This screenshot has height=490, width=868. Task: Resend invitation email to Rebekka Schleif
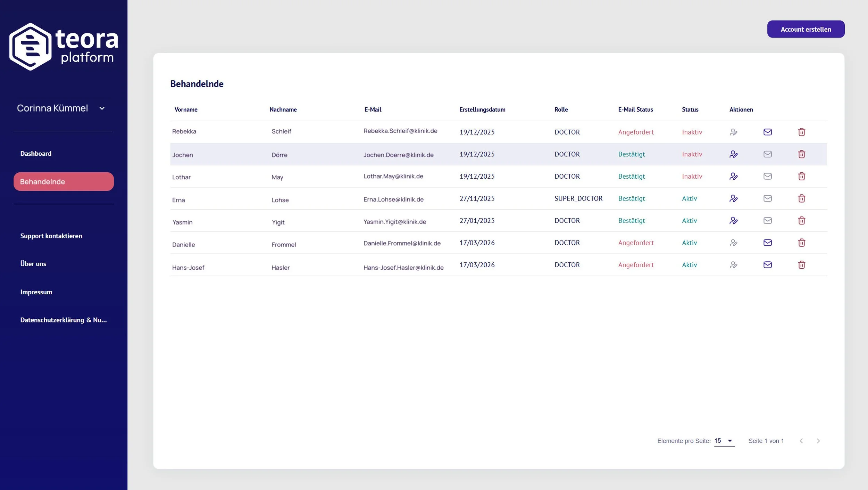click(x=767, y=132)
